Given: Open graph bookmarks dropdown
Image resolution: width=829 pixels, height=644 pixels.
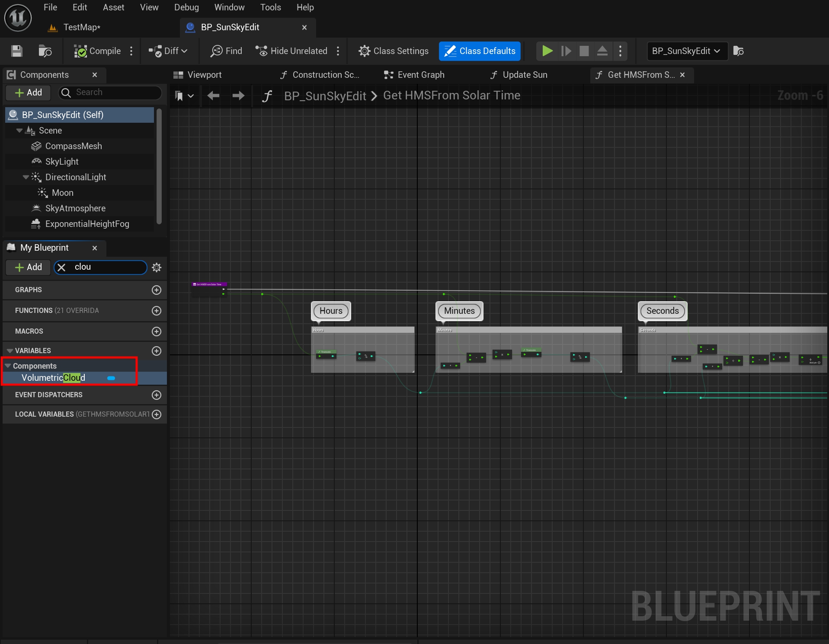Looking at the screenshot, I should point(184,96).
